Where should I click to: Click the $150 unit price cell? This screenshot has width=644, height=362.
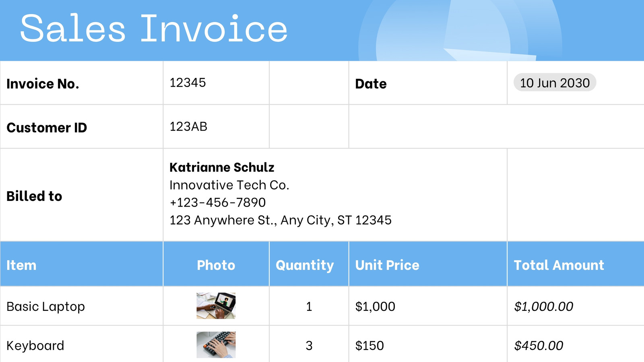tap(428, 344)
